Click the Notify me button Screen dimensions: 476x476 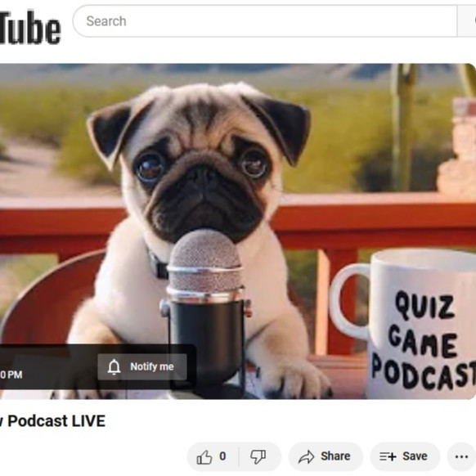tap(142, 366)
